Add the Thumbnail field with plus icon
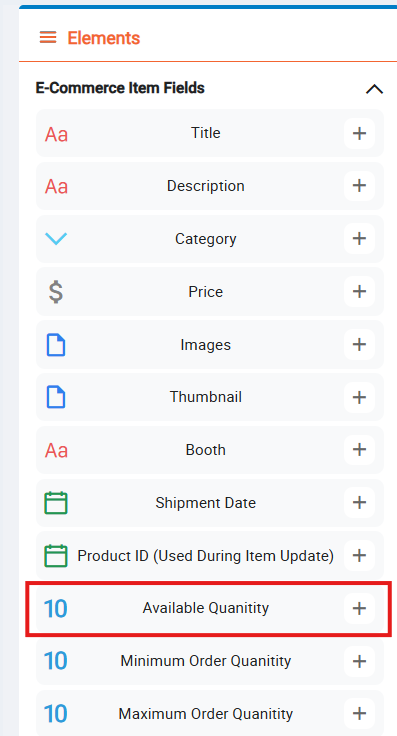Screen dimensions: 397x736 coord(359,398)
